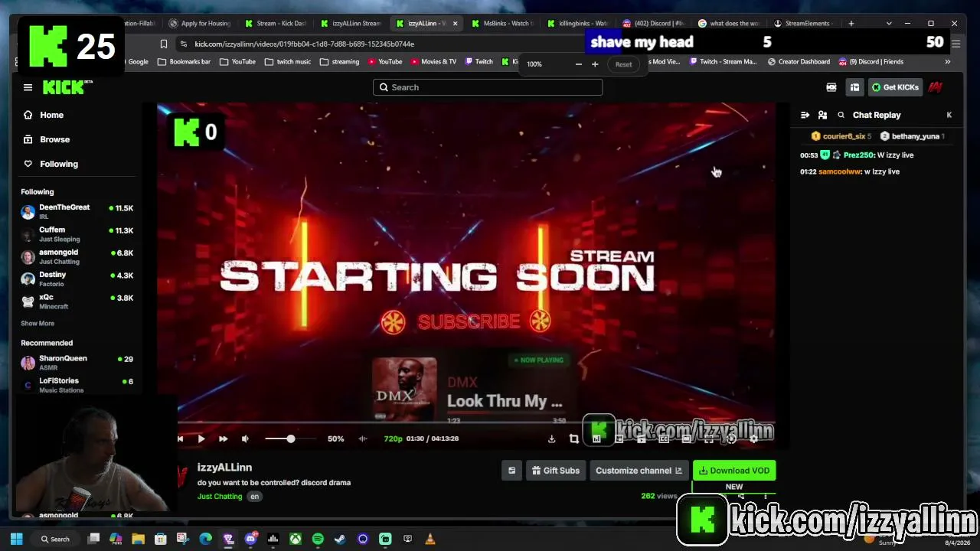Open DeenTheGreat's channel in Following list
The height and width of the screenshot is (551, 980).
pos(77,211)
